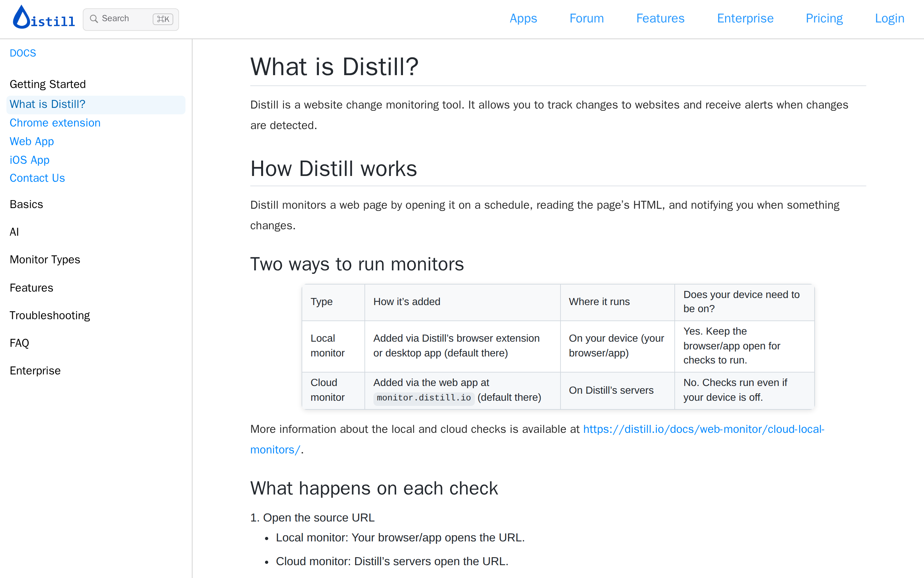Open the iOS App doc link
The height and width of the screenshot is (578, 924).
(x=30, y=160)
